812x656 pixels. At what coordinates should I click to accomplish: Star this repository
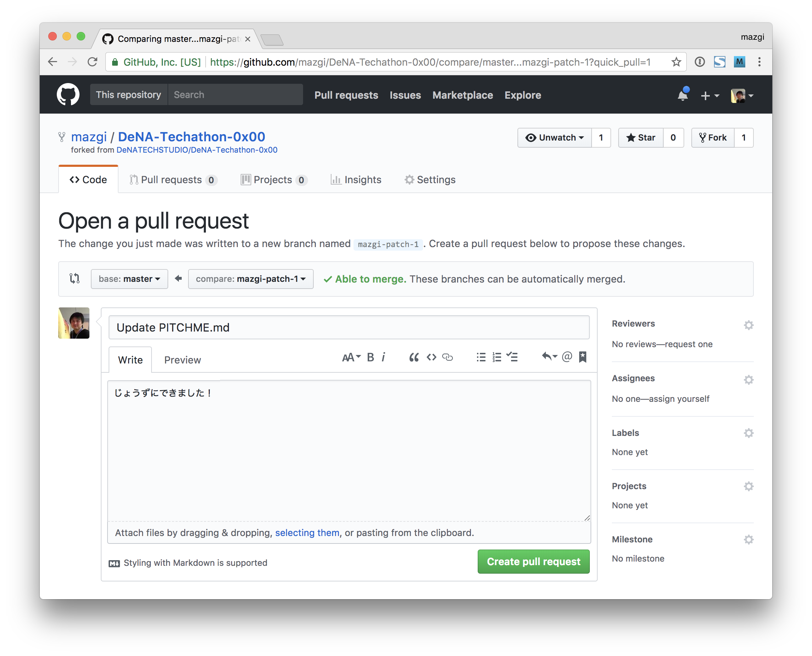click(x=641, y=137)
